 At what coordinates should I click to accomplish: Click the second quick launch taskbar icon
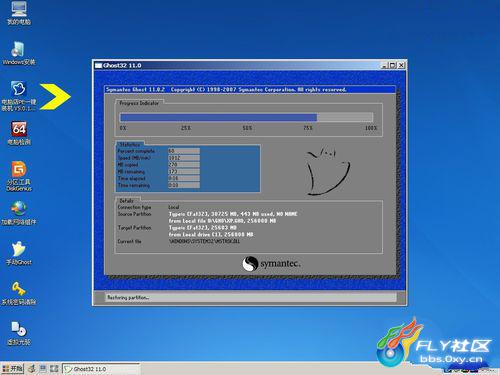pyautogui.click(x=43, y=369)
